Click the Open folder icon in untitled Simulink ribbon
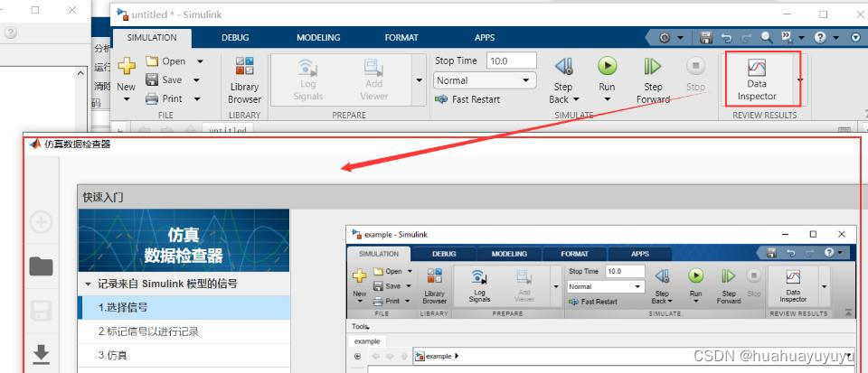This screenshot has height=373, width=868. click(x=152, y=61)
